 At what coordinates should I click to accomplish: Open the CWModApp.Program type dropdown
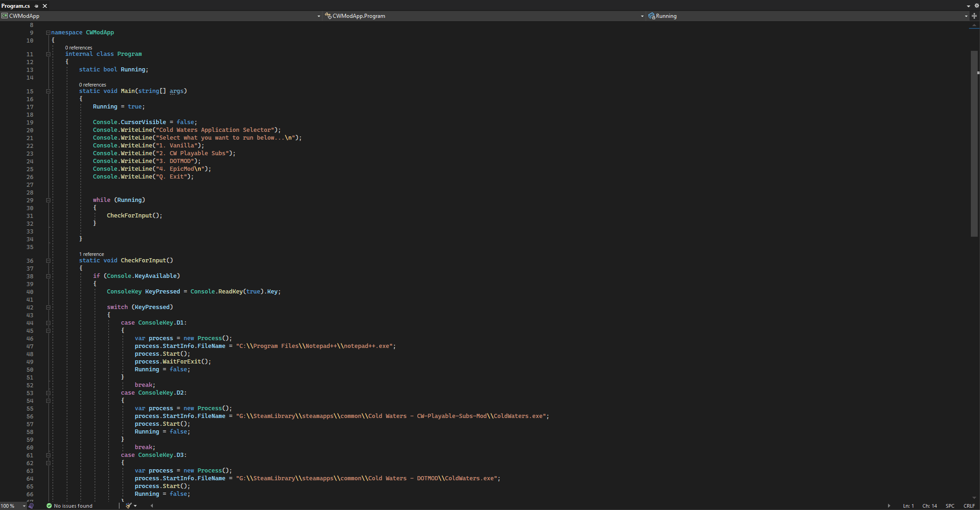tap(642, 16)
